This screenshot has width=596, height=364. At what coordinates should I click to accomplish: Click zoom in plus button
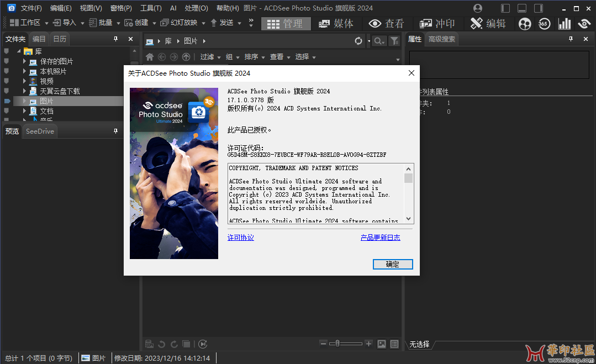pyautogui.click(x=368, y=344)
